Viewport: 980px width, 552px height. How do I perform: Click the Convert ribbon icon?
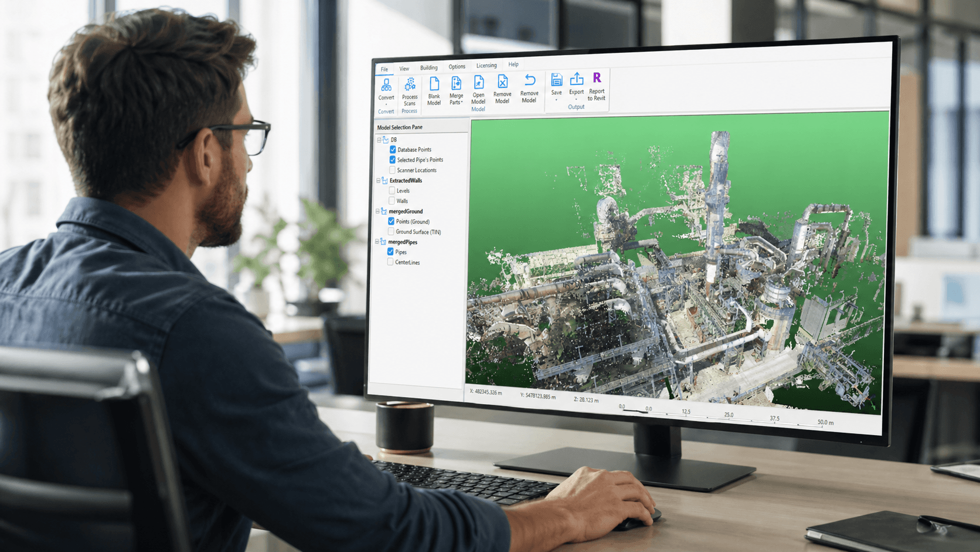386,86
